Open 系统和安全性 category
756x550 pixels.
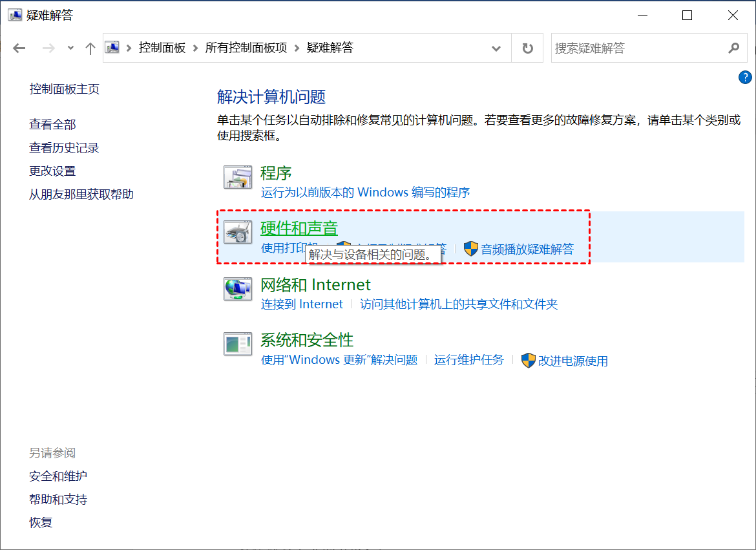coord(307,340)
